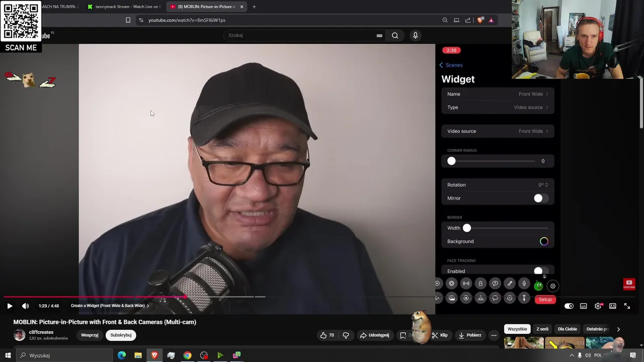Open the Brave Rewards triangle icon
Image resolution: width=644 pixels, height=362 pixels.
tap(491, 20)
